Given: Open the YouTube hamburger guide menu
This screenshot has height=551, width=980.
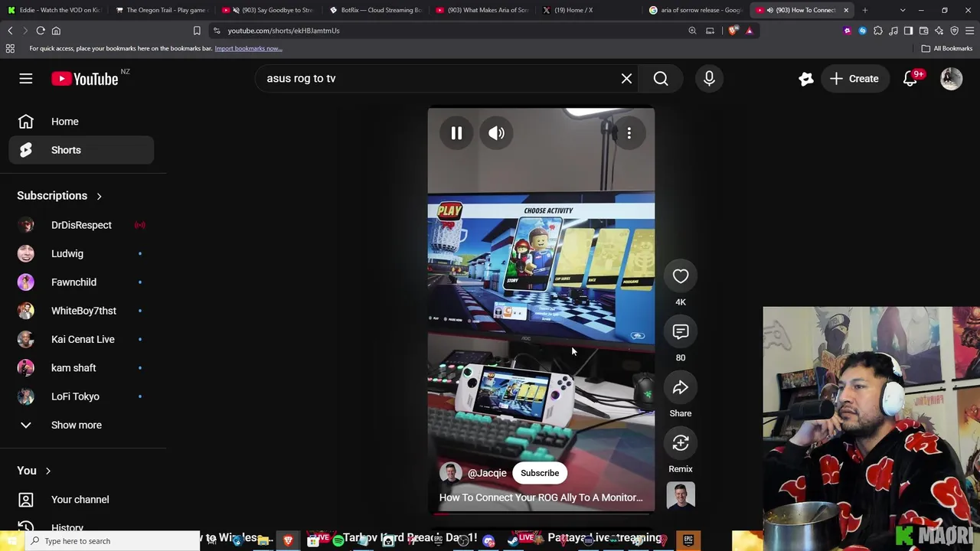Looking at the screenshot, I should pos(26,79).
